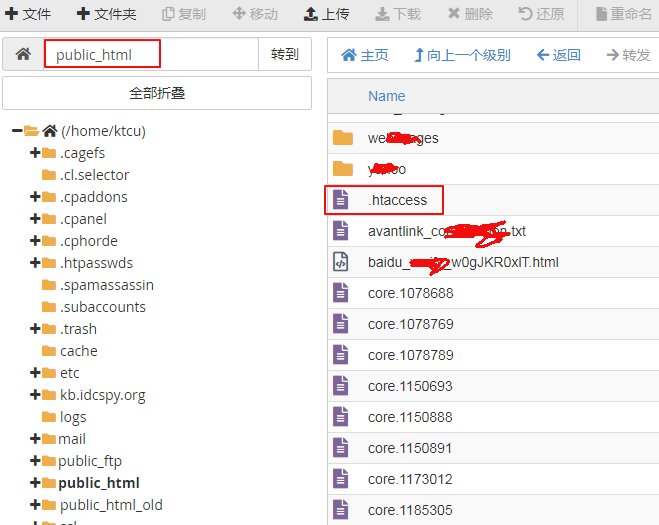The height and width of the screenshot is (525, 659).
Task: Select file core.1078769
Action: (411, 324)
